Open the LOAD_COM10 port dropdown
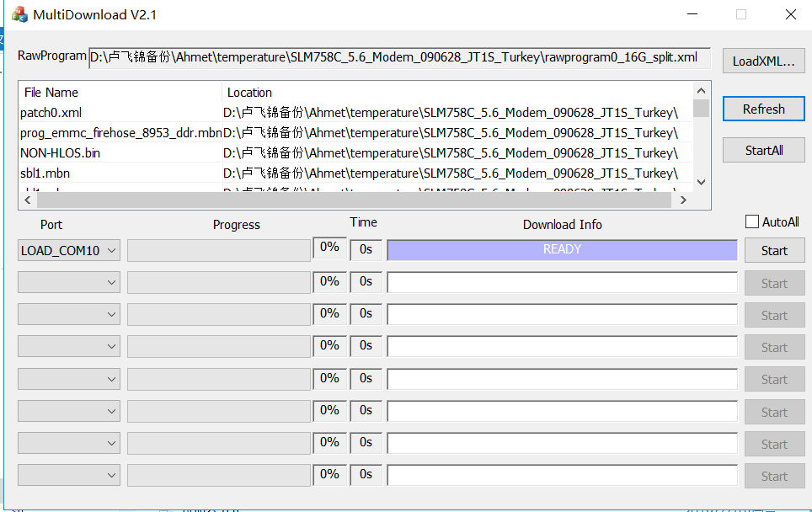 tap(69, 251)
